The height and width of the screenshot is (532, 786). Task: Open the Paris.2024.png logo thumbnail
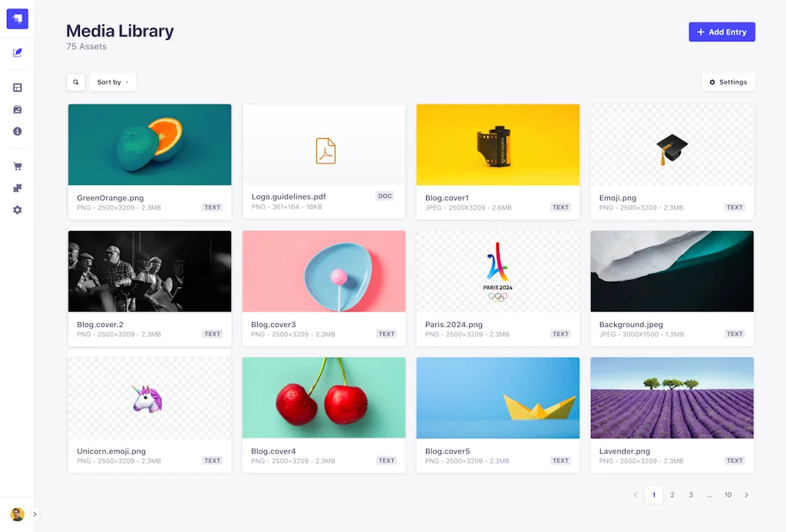click(497, 271)
